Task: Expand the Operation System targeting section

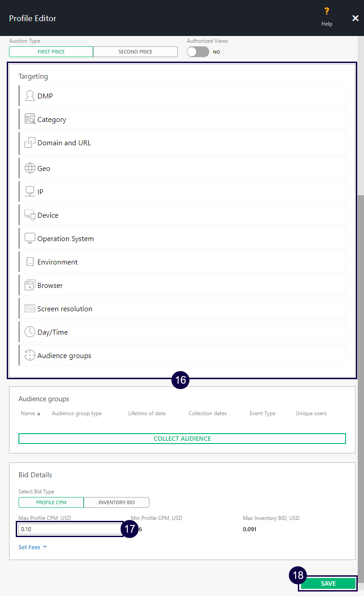Action: 65,238
